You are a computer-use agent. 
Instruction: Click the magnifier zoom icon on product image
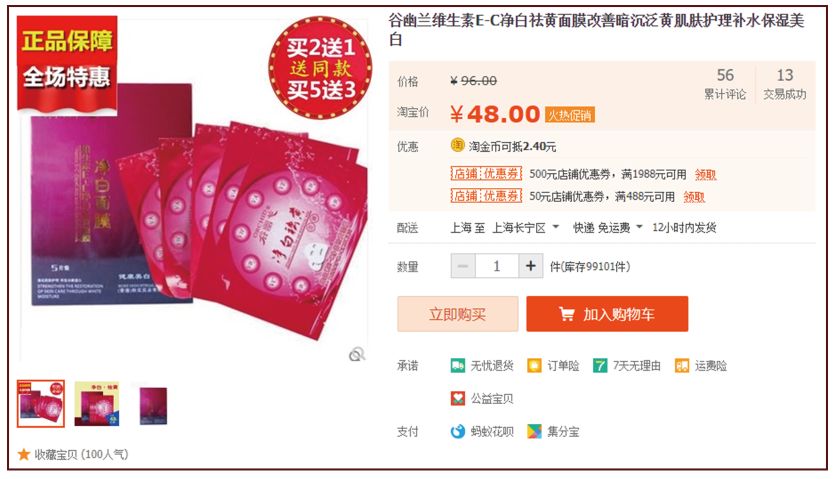point(357,354)
